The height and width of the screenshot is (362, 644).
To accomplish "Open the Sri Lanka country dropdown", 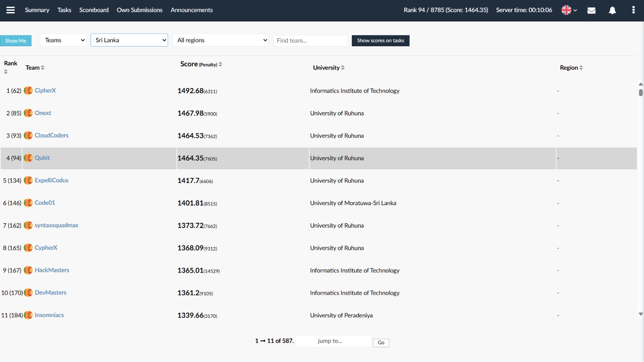I will (129, 40).
